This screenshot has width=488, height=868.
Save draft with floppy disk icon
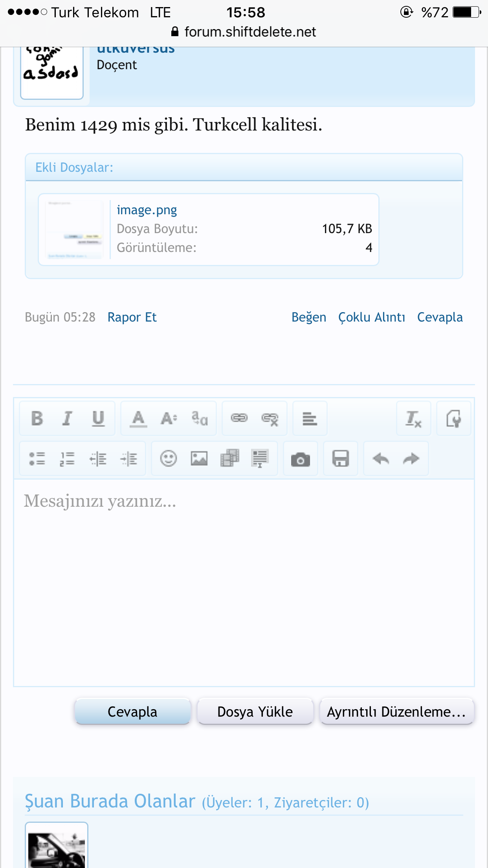click(x=341, y=459)
